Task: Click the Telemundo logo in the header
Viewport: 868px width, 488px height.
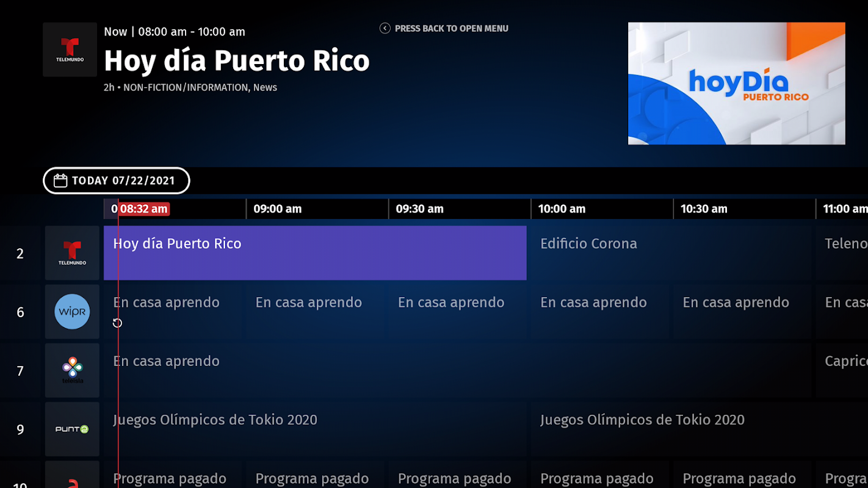Action: point(70,49)
